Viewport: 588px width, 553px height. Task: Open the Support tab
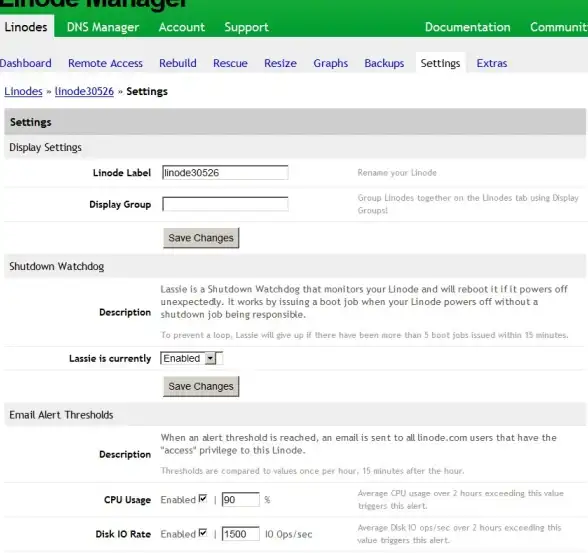(246, 27)
